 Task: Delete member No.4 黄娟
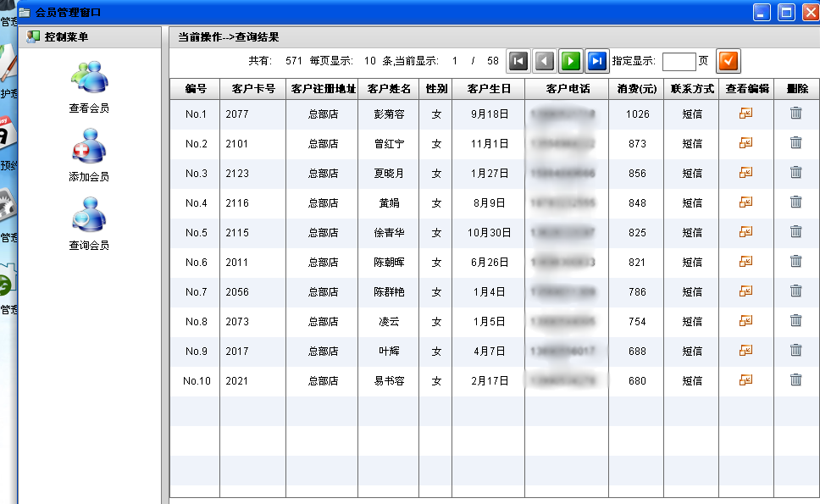click(796, 202)
